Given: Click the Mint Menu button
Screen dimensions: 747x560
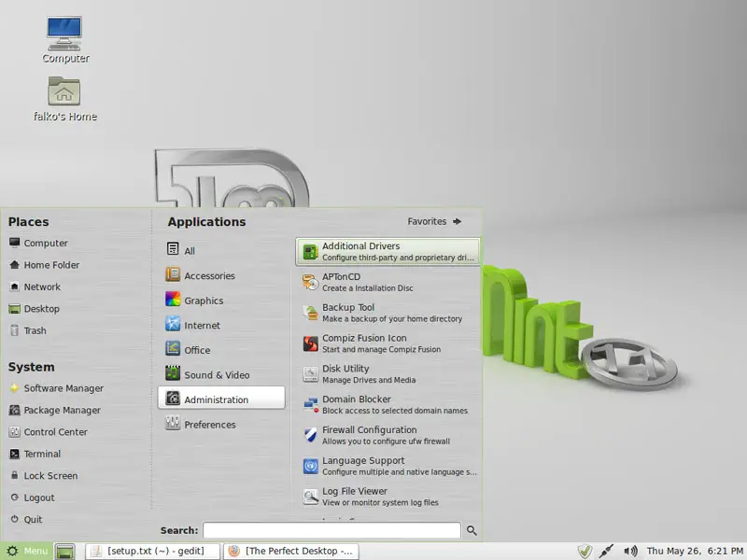Looking at the screenshot, I should pyautogui.click(x=26, y=551).
